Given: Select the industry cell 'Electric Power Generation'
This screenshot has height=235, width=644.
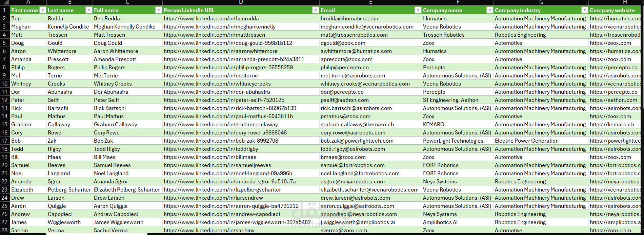Looking at the screenshot, I should pos(541,141).
